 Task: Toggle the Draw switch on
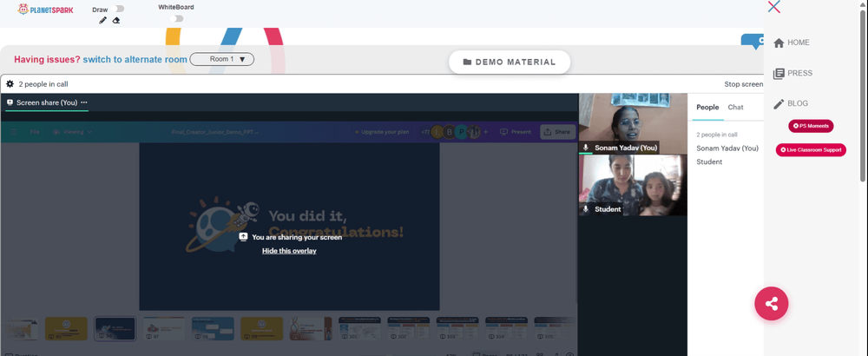coord(117,9)
